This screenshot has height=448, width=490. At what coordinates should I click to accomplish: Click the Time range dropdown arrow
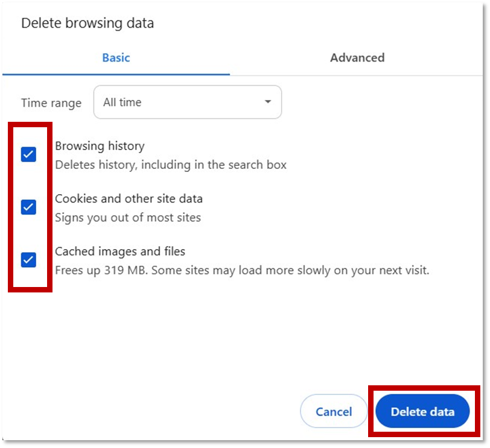[x=268, y=103]
